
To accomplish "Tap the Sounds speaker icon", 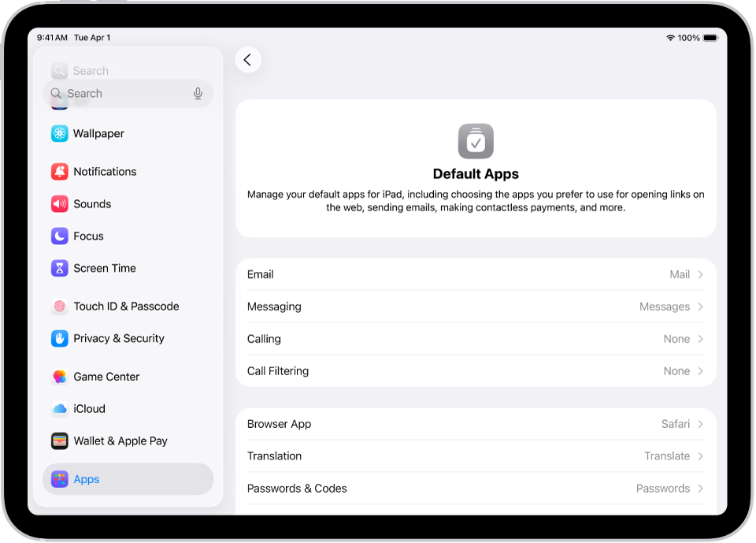I will tap(60, 204).
